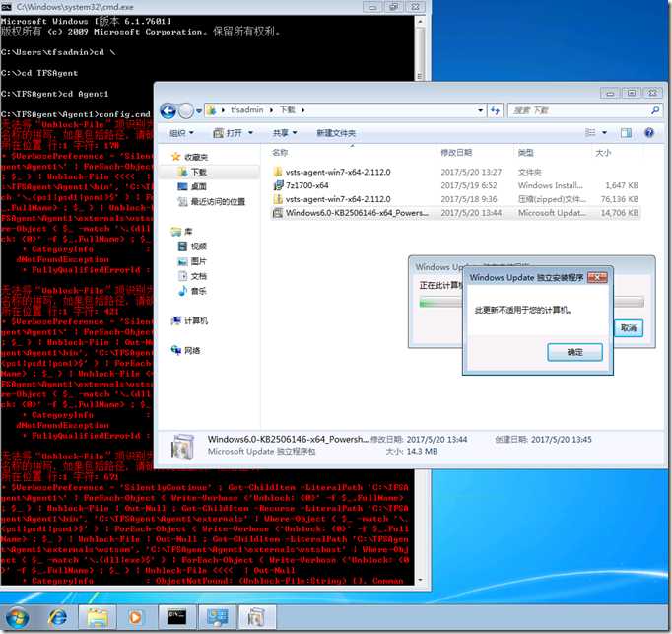Expand the view options dropdown arrow

tap(605, 133)
